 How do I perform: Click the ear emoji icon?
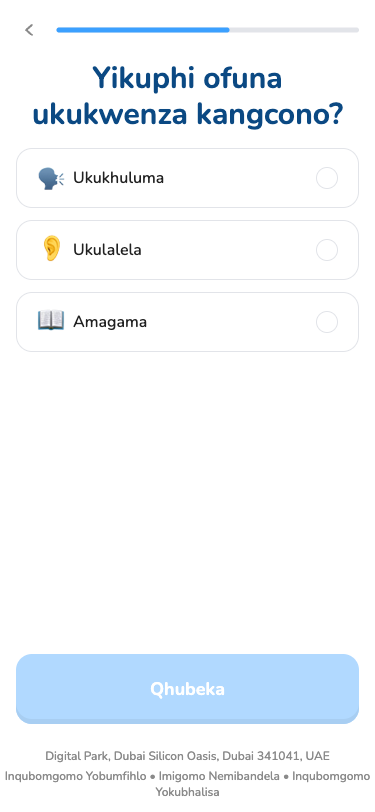[51, 250]
